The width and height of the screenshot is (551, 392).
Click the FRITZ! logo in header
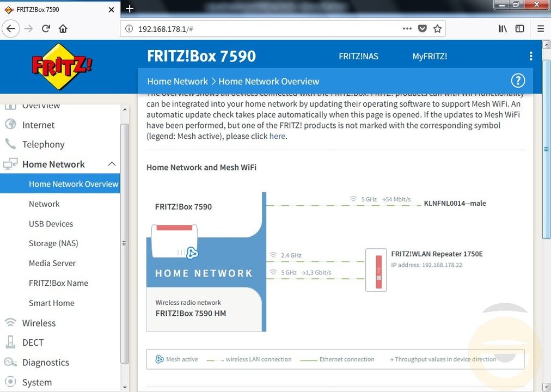(x=62, y=66)
